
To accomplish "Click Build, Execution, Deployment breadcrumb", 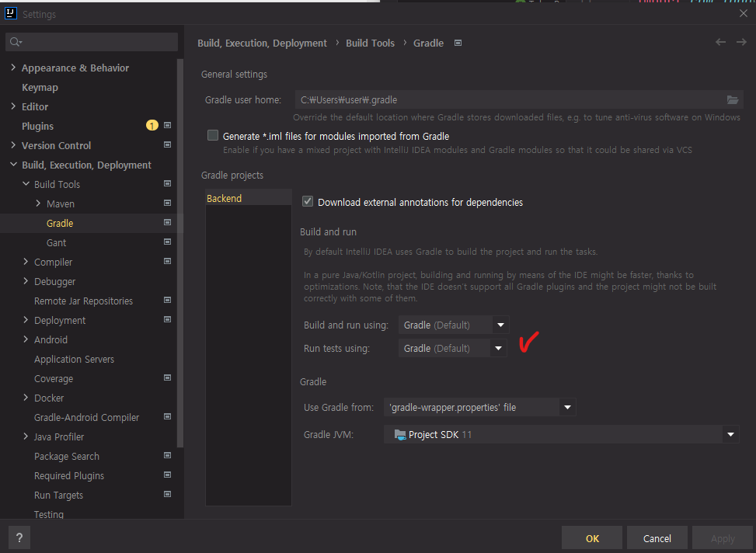I will pyautogui.click(x=262, y=43).
